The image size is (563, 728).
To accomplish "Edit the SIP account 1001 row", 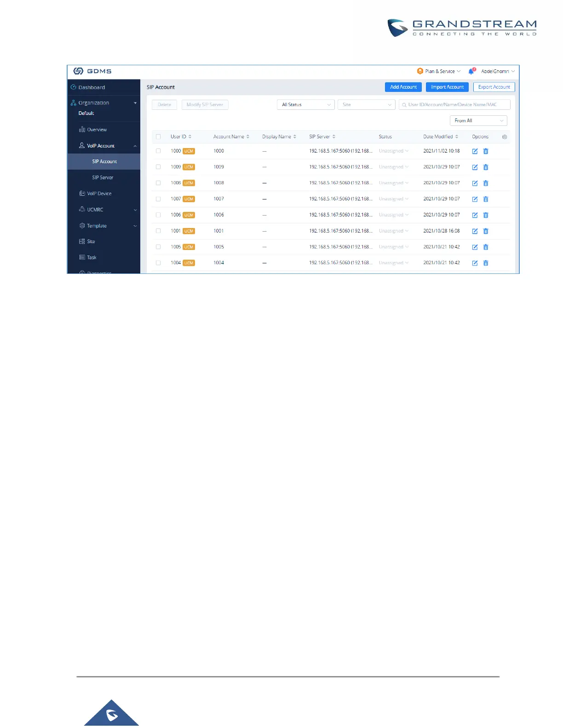I will point(475,231).
